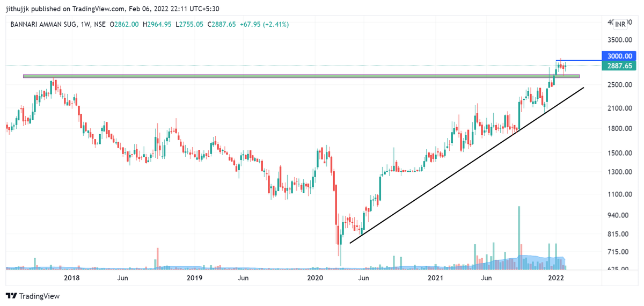Click the 2018 time axis label
This screenshot has height=306, width=644.
(71, 278)
